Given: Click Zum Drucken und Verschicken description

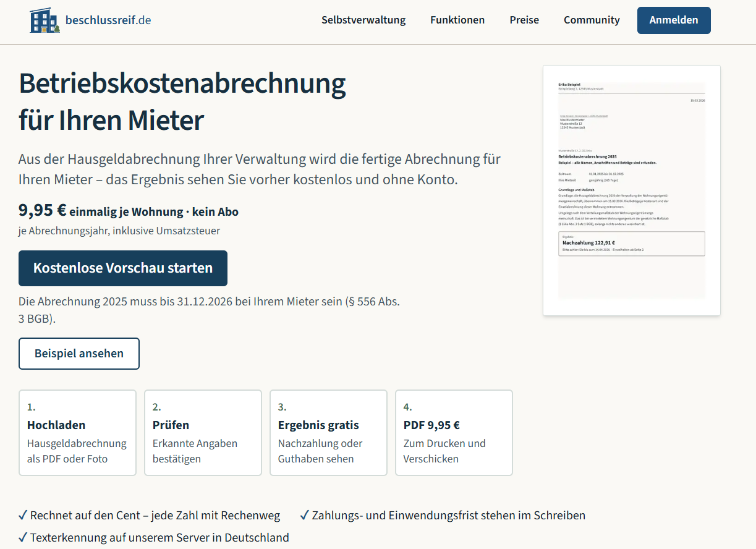Looking at the screenshot, I should (444, 451).
